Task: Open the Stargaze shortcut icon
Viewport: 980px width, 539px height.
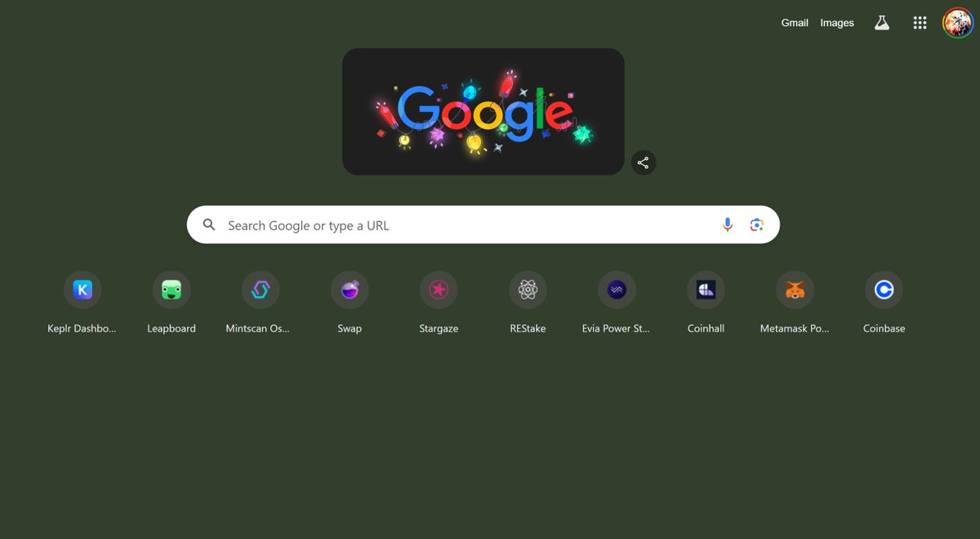Action: coord(439,290)
